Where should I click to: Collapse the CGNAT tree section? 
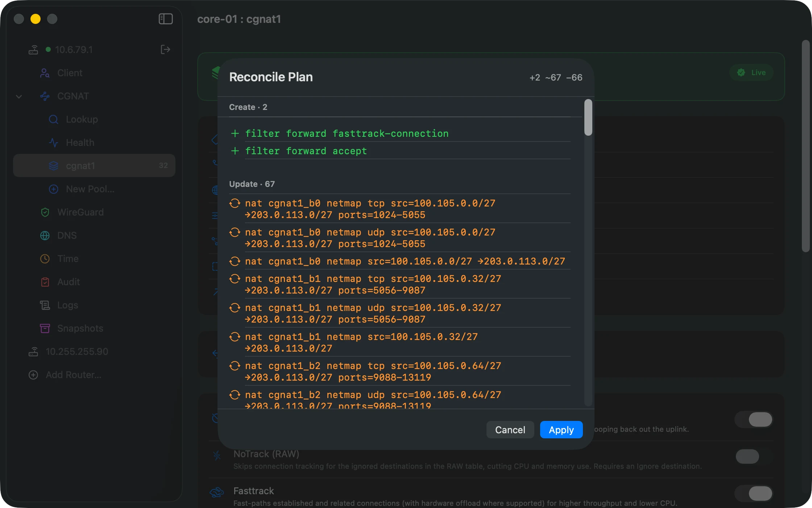[19, 97]
